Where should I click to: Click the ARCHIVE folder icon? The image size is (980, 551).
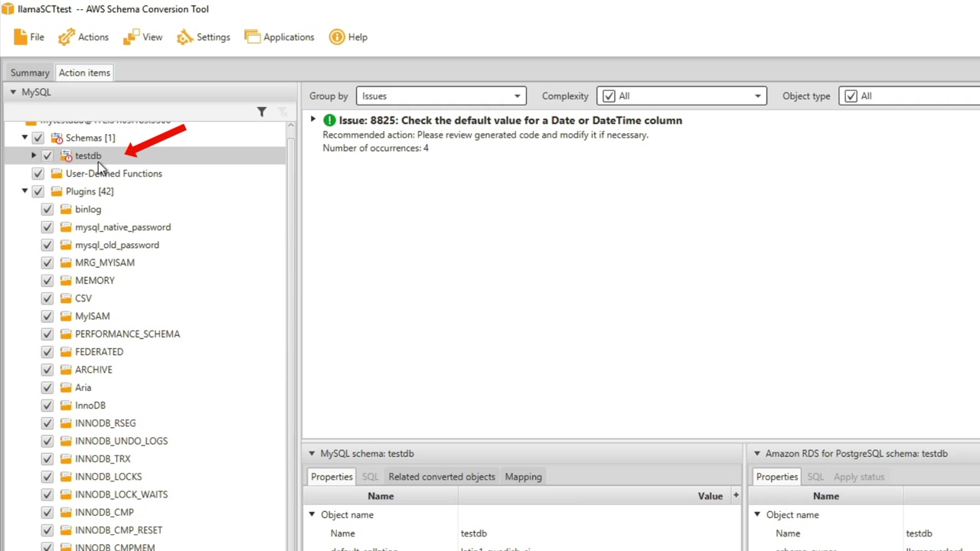coord(66,370)
